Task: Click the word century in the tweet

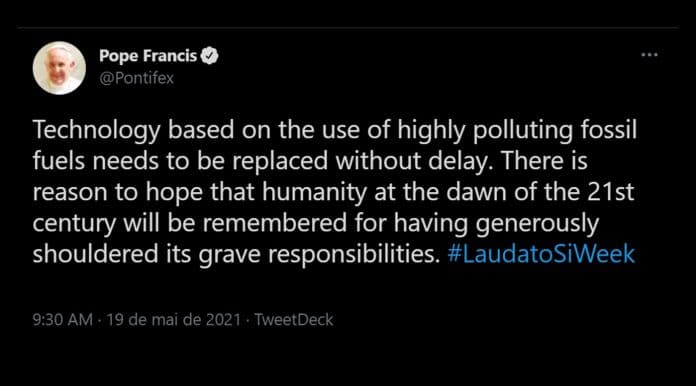Action: point(74,224)
